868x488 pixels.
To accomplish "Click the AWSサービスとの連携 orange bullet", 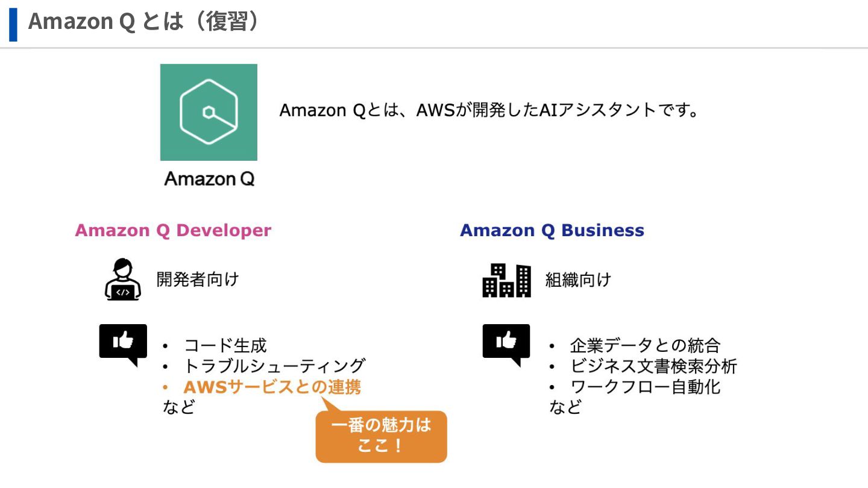I will 272,386.
